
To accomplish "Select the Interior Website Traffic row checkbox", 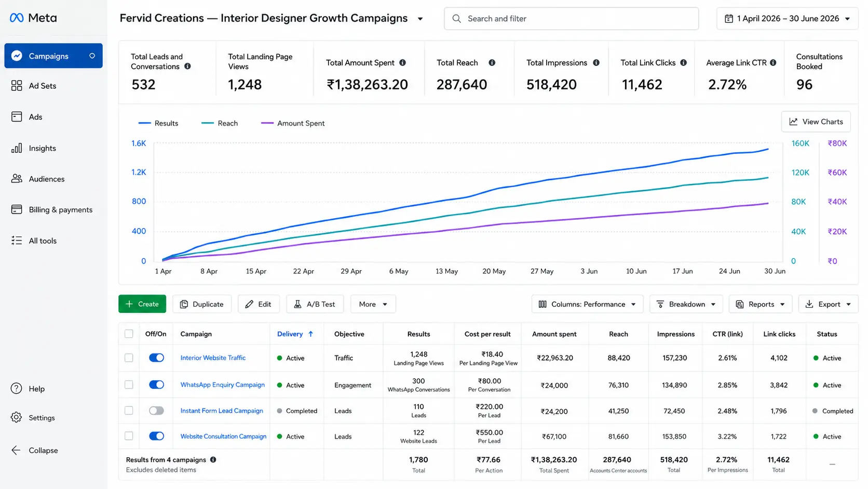I will (x=129, y=358).
